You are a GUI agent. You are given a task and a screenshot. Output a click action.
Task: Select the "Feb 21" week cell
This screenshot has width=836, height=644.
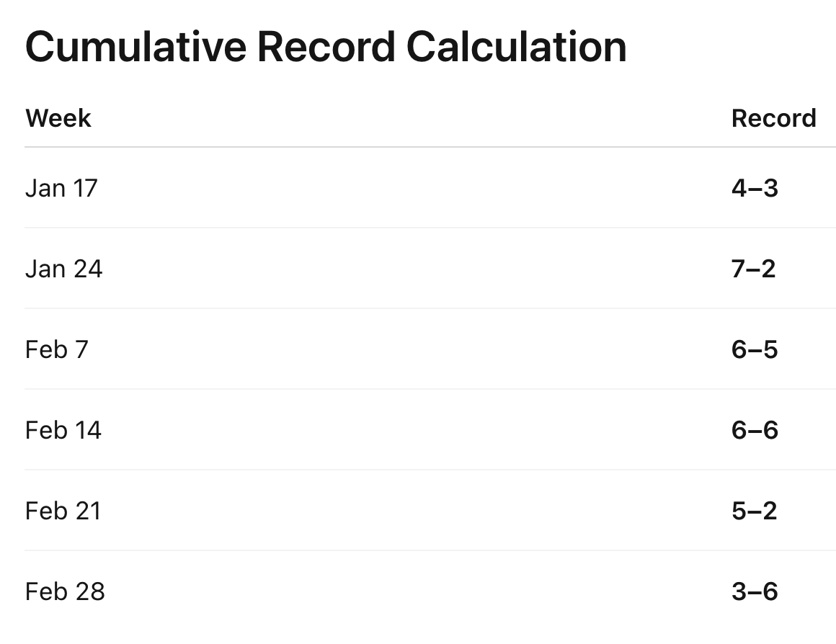point(63,511)
